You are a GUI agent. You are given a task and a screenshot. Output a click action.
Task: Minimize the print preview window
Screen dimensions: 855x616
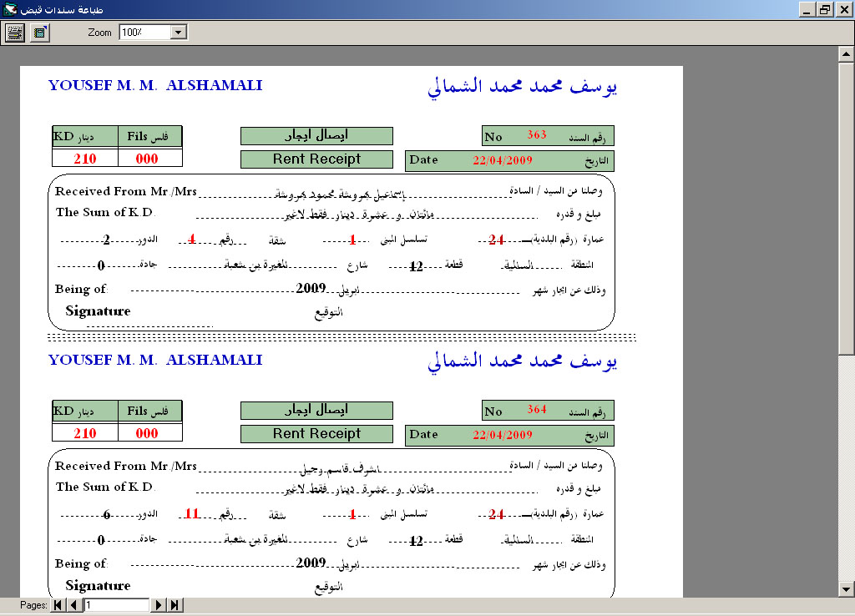(x=807, y=9)
